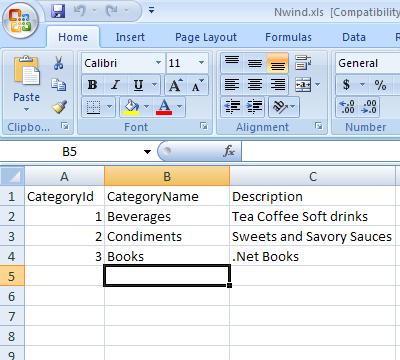The image size is (400, 360).
Task: Click the Name Box showing B5
Action: tap(70, 152)
